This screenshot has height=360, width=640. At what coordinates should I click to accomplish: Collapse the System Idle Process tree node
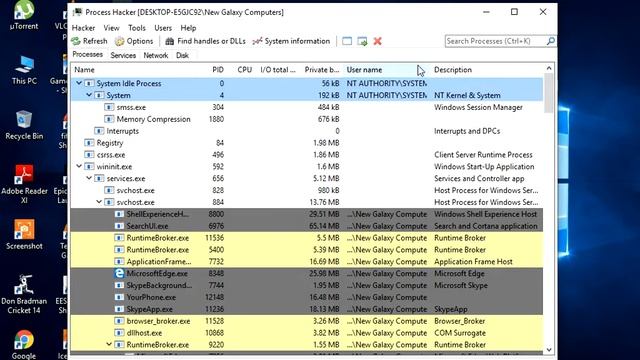79,83
